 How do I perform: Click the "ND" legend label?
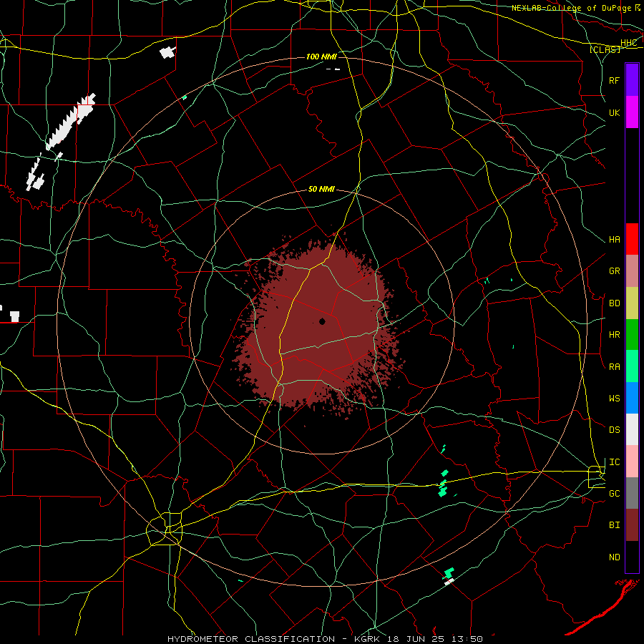point(615,557)
